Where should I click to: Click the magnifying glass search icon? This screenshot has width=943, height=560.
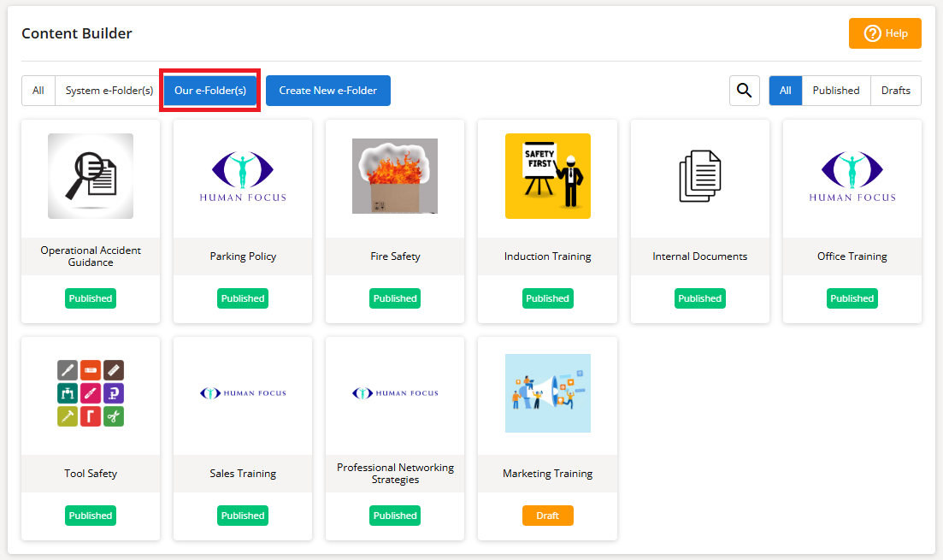point(744,91)
